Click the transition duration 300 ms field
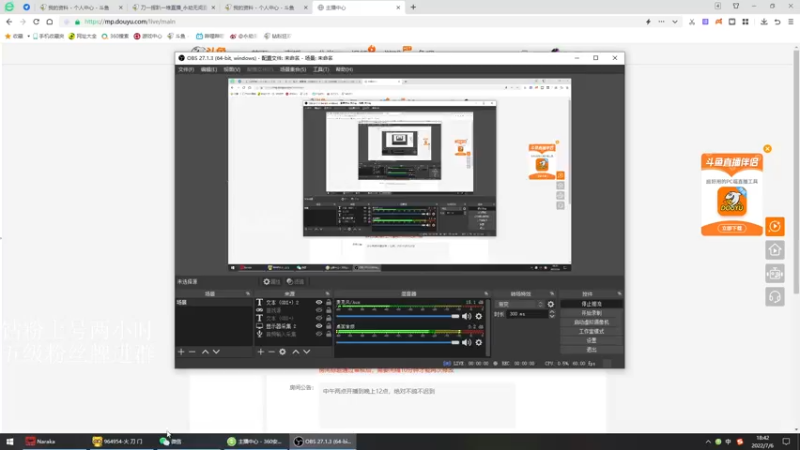Image resolution: width=800 pixels, height=450 pixels. tap(528, 314)
